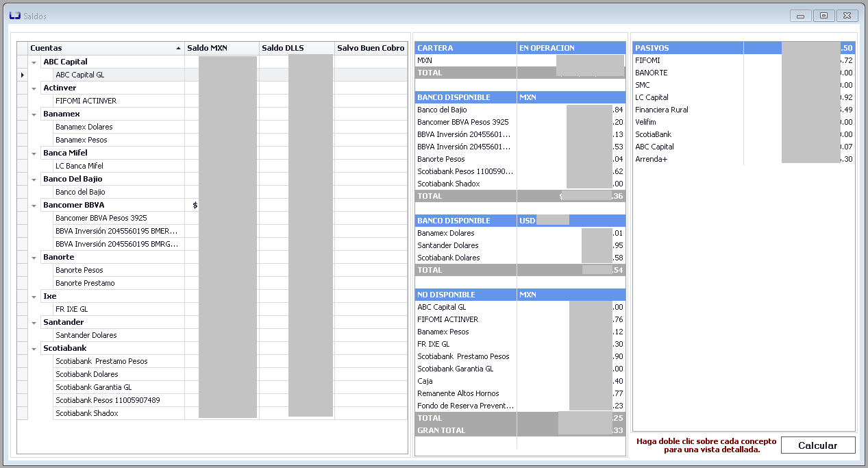
Task: Select Santander Dolares in the Cuentas tree
Action: (x=86, y=335)
